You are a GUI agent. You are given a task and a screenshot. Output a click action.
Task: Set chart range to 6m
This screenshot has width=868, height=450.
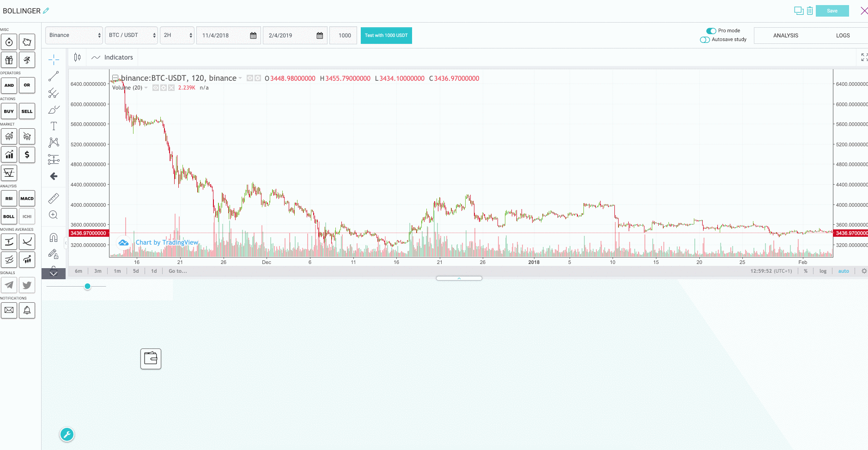pyautogui.click(x=79, y=271)
